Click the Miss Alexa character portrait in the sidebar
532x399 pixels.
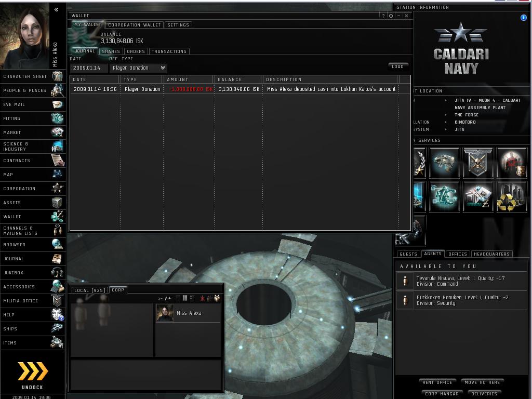click(x=24, y=36)
